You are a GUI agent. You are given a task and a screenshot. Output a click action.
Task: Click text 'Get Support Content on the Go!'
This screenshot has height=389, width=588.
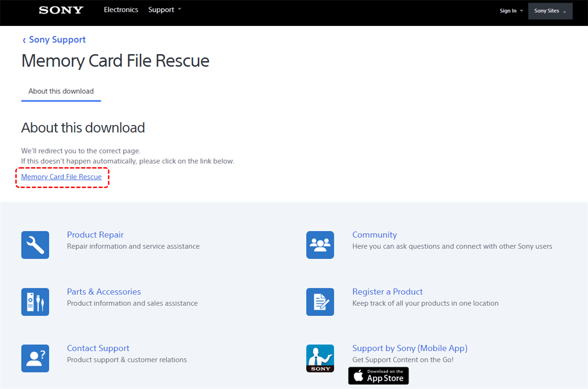403,360
